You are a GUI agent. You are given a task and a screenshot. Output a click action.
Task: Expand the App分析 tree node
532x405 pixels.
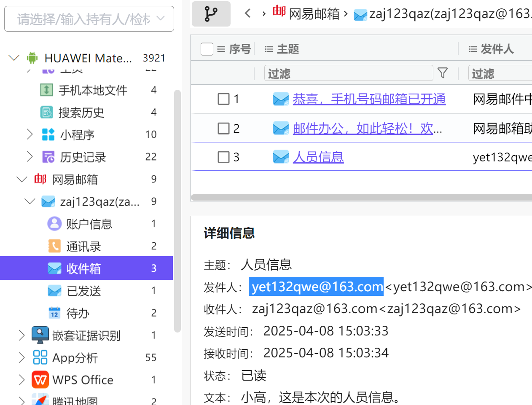[22, 358]
